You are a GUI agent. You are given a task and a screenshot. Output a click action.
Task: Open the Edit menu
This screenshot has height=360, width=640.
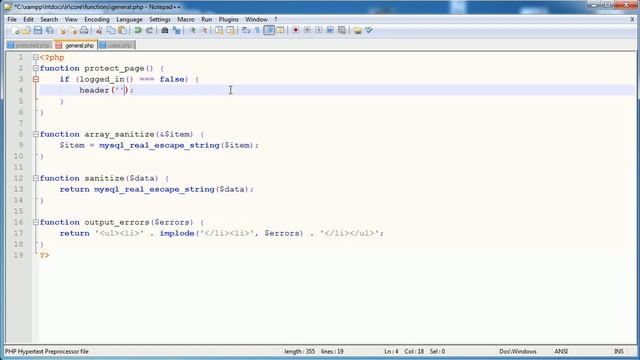click(28, 20)
